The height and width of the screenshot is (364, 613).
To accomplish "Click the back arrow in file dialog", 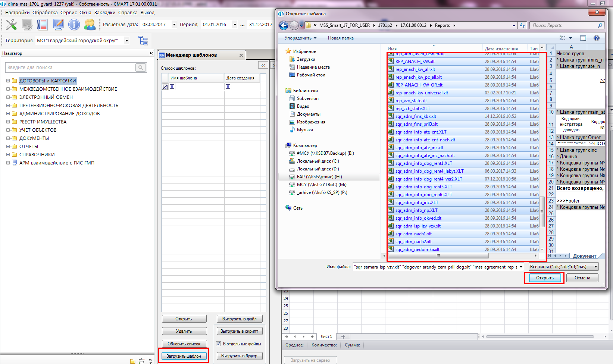I will [284, 25].
